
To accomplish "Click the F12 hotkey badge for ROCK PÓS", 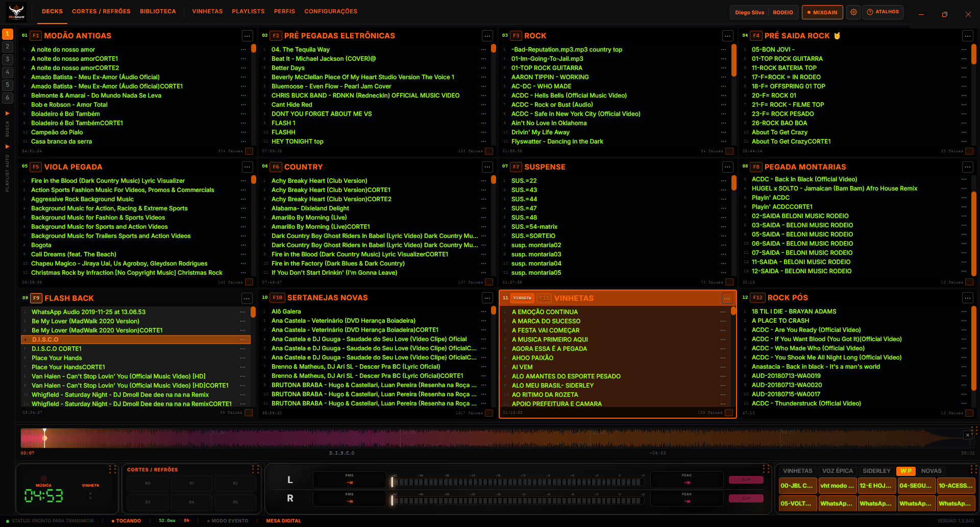I will 758,298.
